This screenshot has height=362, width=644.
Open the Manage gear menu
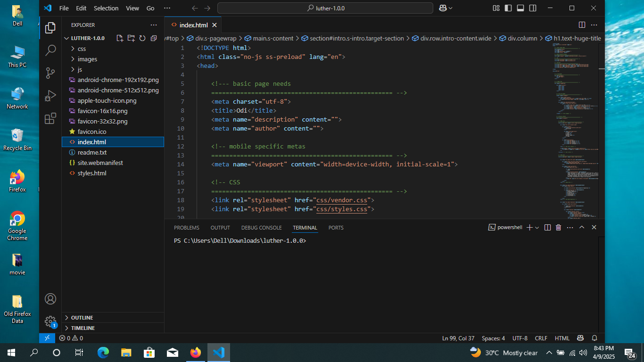(50, 321)
